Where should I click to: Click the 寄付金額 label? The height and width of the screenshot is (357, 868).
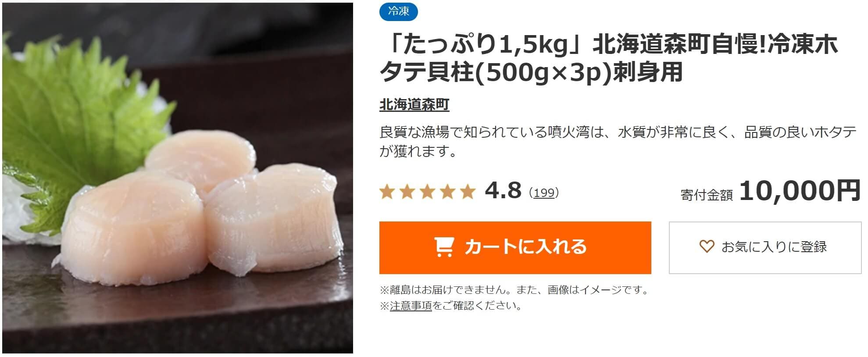coord(707,195)
